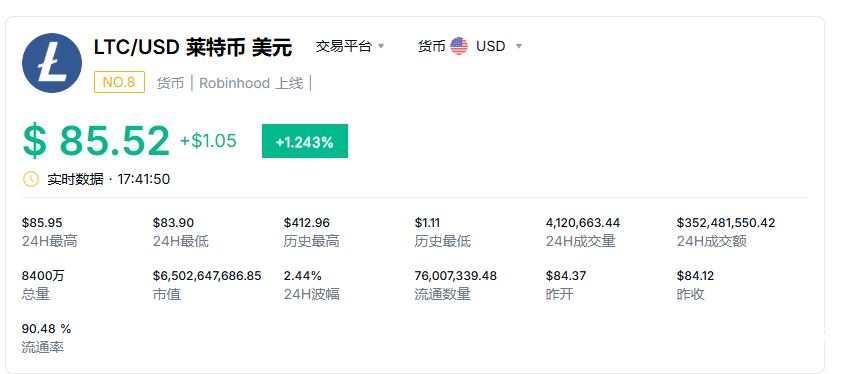841x374 pixels.
Task: Click the Litecoin logo icon
Action: coord(52,63)
